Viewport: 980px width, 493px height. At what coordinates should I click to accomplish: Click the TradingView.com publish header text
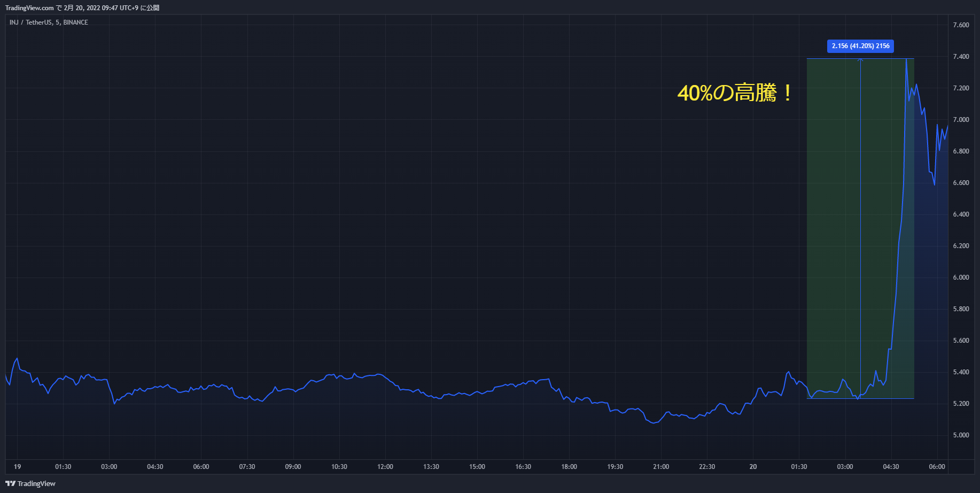coord(82,8)
